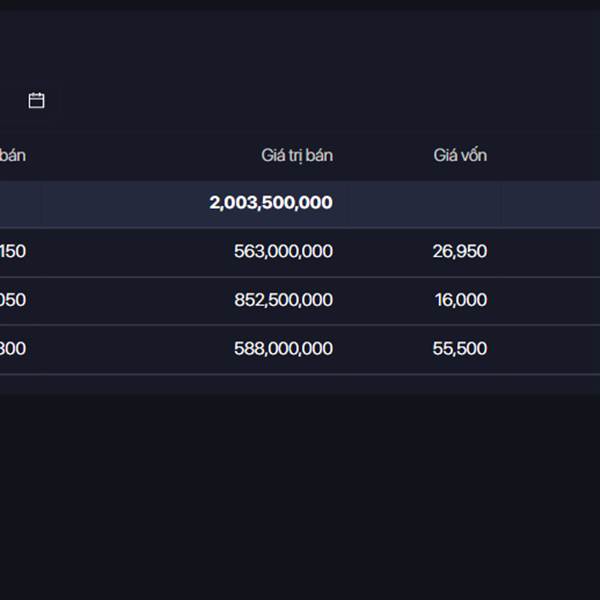Viewport: 600px width, 600px height.
Task: Click the 26,950 cost price cell
Action: point(460,251)
